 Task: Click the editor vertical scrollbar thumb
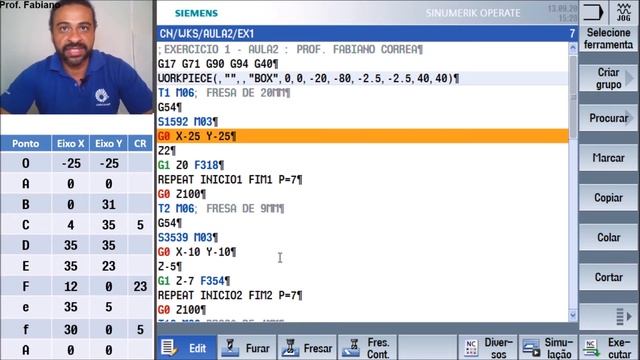[573, 97]
